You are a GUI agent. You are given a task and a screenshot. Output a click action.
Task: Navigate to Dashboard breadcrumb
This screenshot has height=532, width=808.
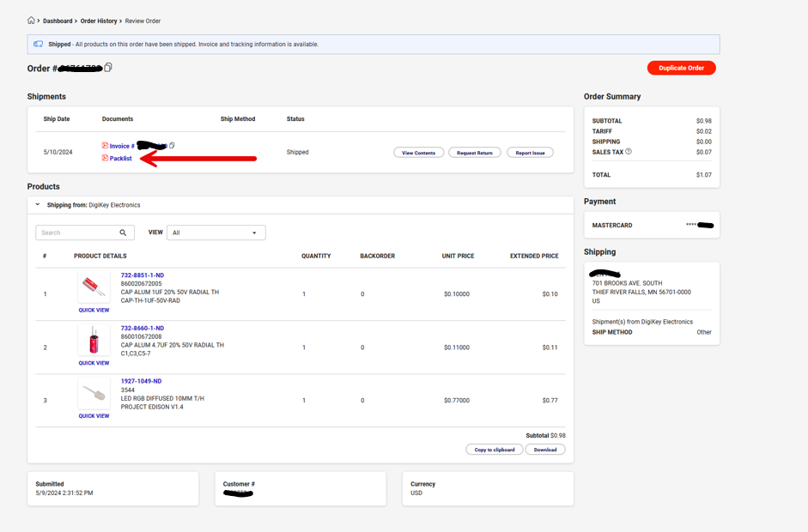click(58, 21)
